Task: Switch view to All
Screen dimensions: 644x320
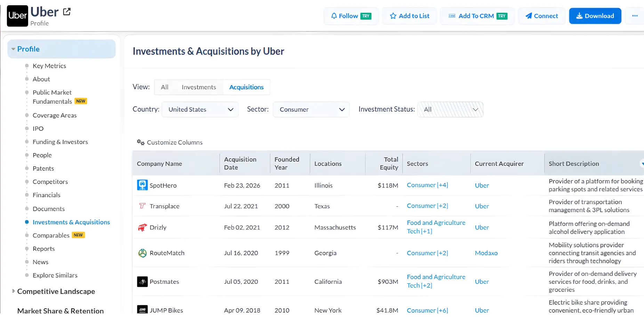Action: tap(164, 87)
